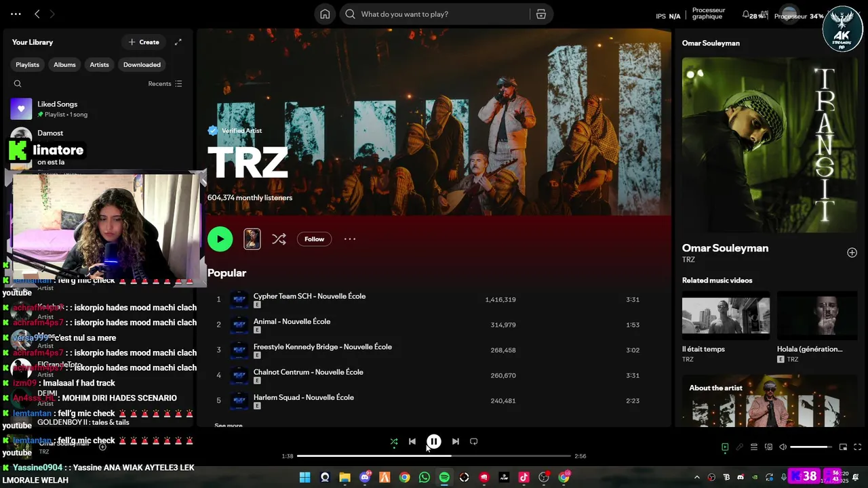Navigate forward with the right arrow
This screenshot has height=488, width=868.
tap(52, 14)
